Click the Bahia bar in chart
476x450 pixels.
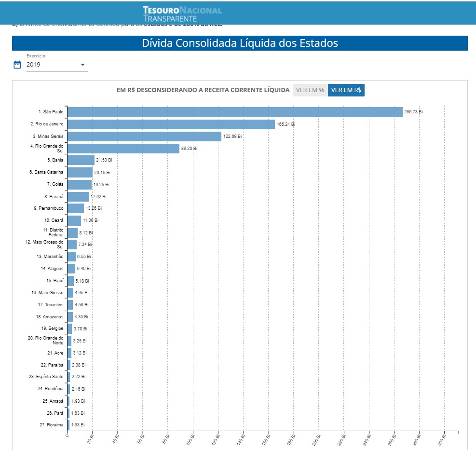pos(81,160)
